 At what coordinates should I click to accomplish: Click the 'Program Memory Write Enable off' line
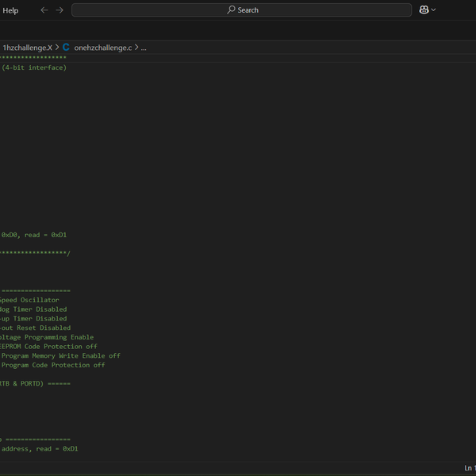tap(60, 356)
